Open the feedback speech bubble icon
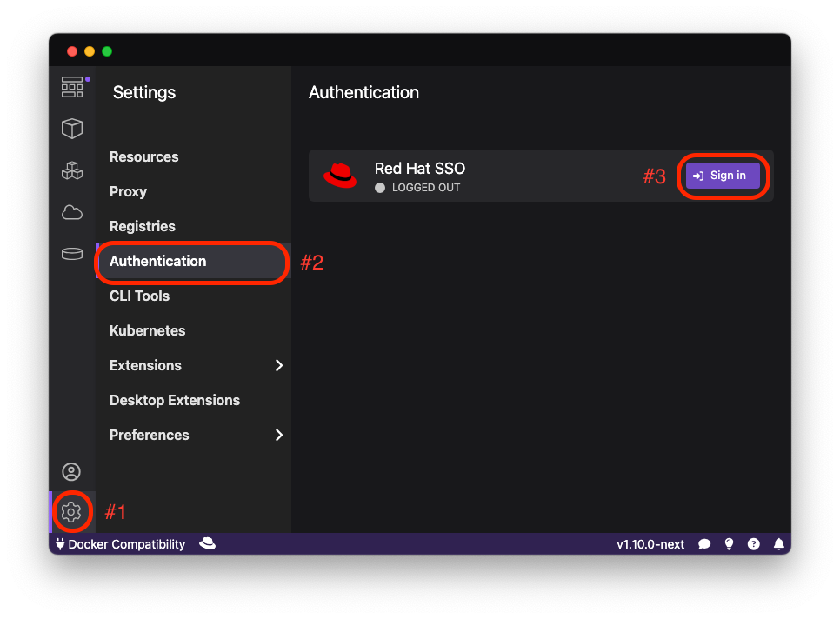840x619 pixels. click(x=704, y=544)
